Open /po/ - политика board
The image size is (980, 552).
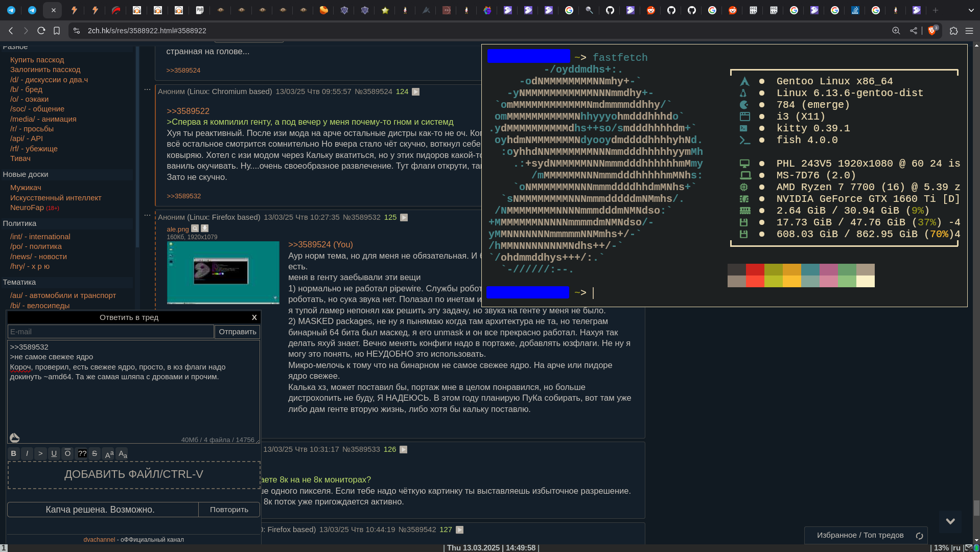click(36, 246)
